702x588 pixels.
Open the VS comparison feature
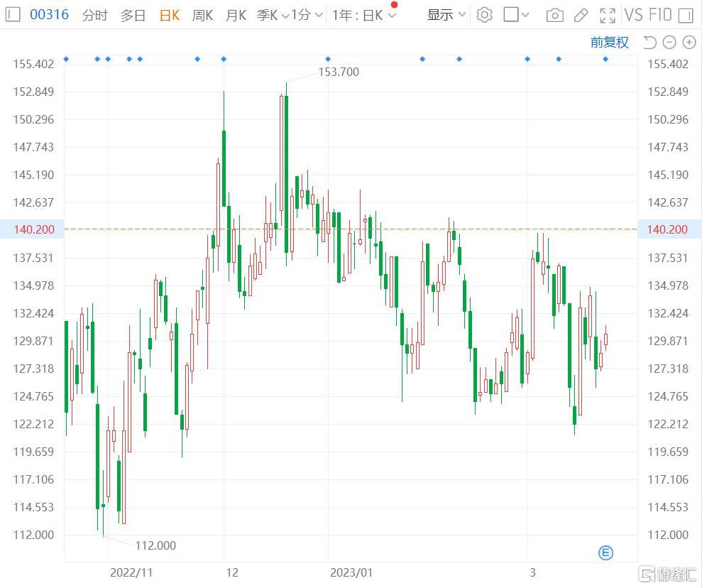click(634, 15)
